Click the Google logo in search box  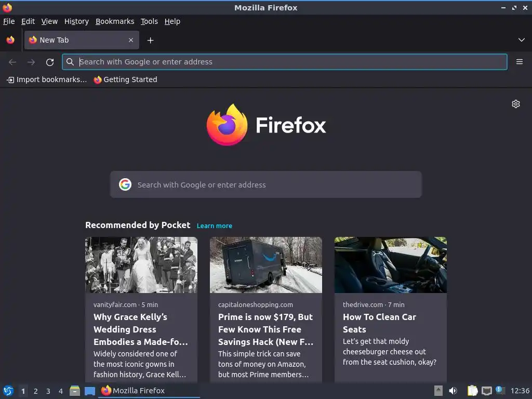125,184
